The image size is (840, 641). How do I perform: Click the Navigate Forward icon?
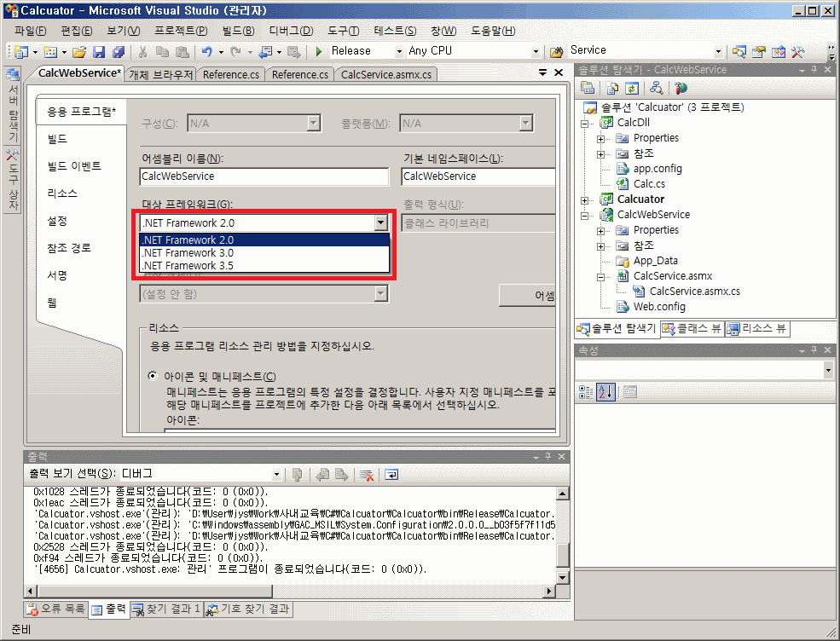click(293, 51)
